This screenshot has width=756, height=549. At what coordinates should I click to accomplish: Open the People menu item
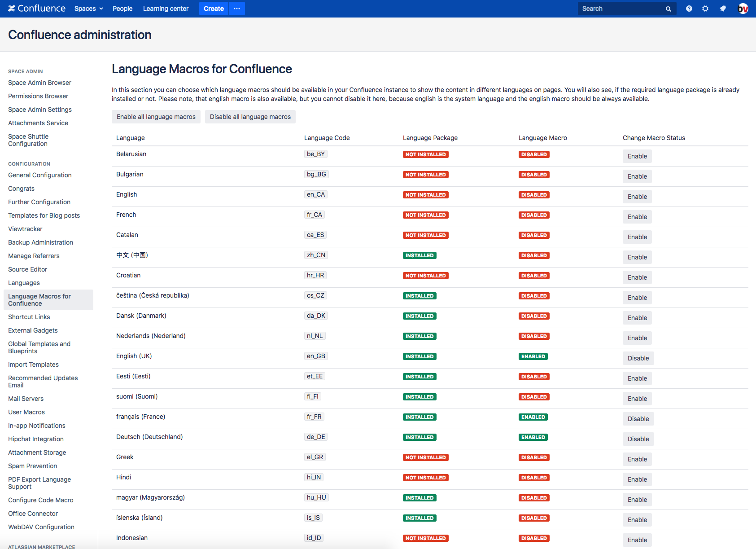(x=122, y=9)
